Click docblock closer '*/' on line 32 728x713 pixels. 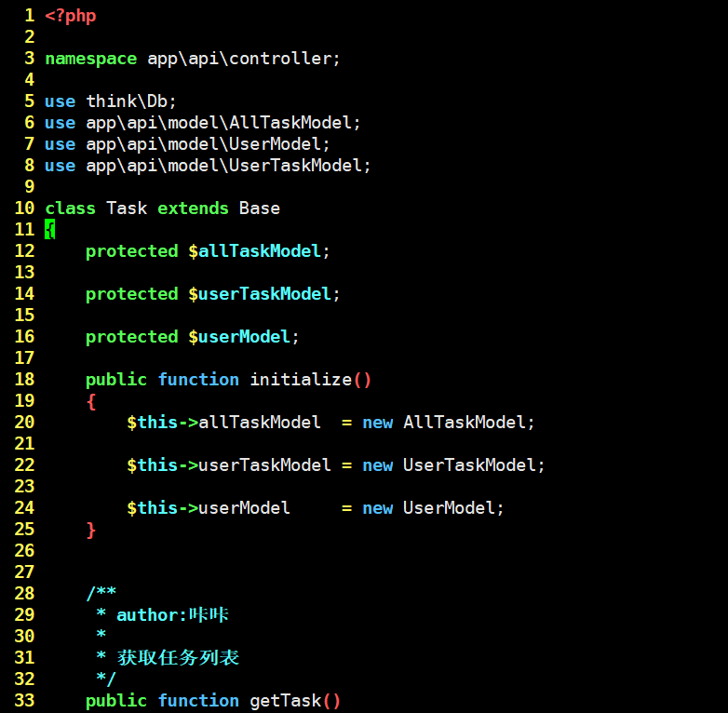point(106,679)
